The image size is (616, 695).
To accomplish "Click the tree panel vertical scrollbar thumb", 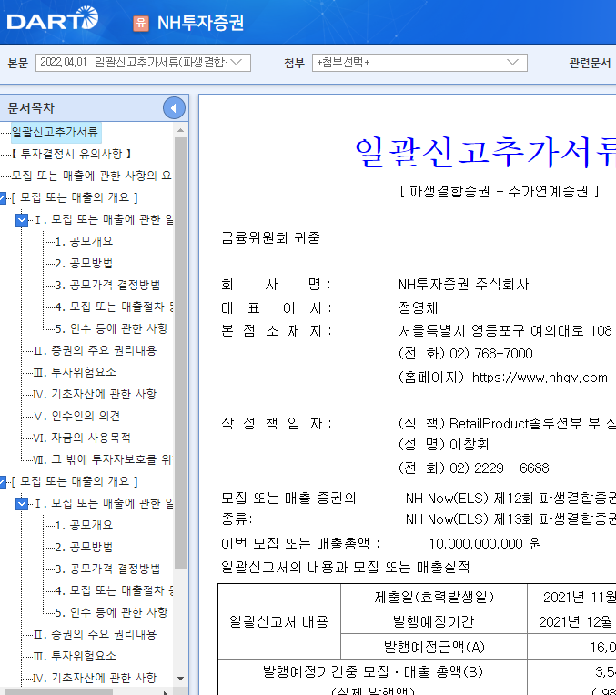I will [180, 353].
